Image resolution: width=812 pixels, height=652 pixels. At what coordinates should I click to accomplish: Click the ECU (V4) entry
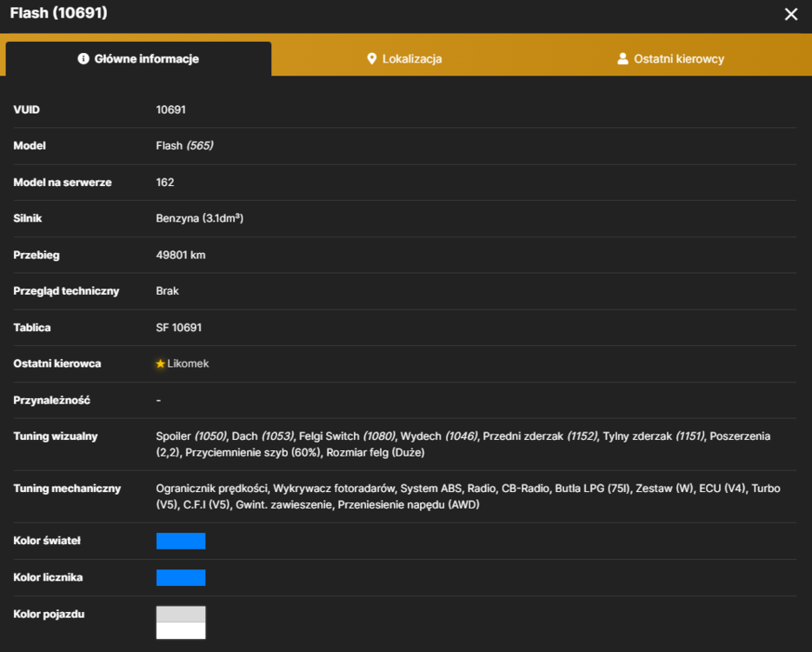(x=722, y=489)
